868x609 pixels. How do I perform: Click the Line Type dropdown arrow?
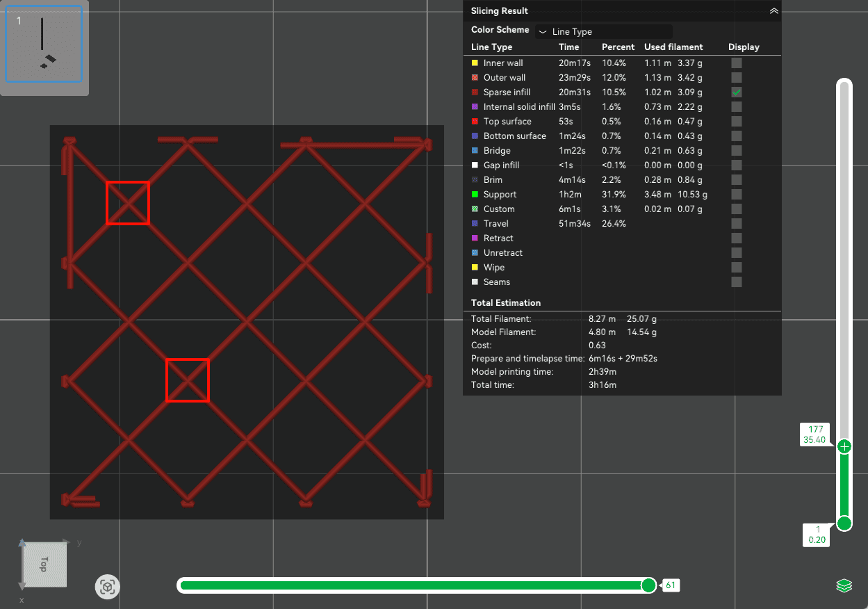(x=543, y=32)
